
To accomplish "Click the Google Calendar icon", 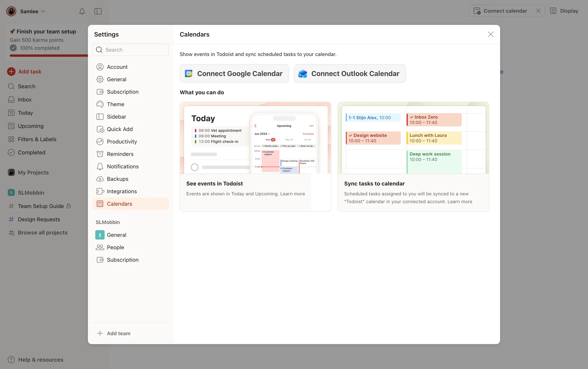I will click(189, 73).
